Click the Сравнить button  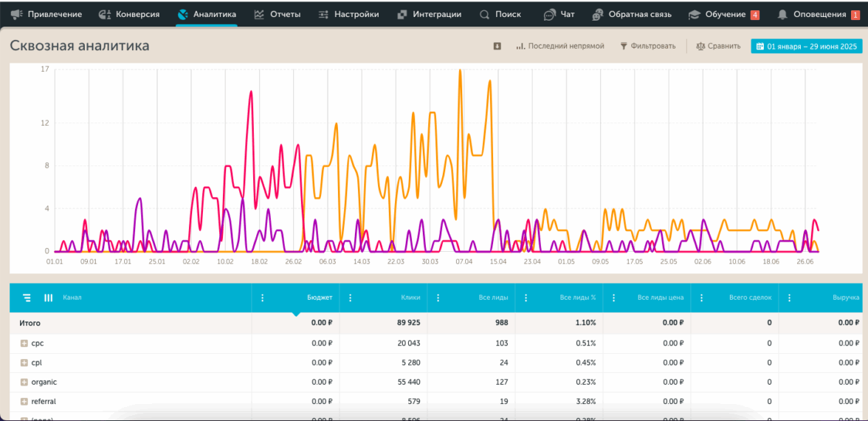click(718, 46)
